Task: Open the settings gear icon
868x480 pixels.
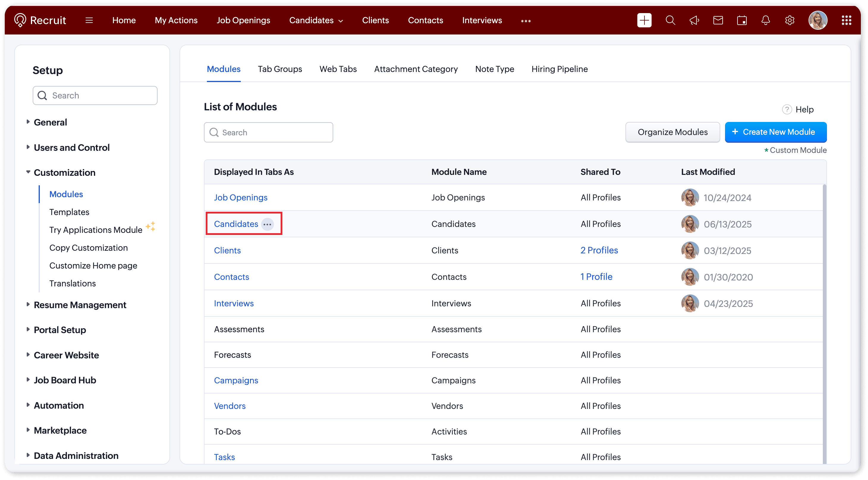Action: click(x=790, y=20)
